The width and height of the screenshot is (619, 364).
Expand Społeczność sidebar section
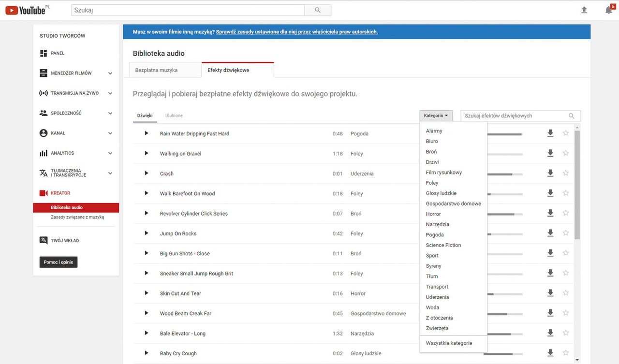110,113
